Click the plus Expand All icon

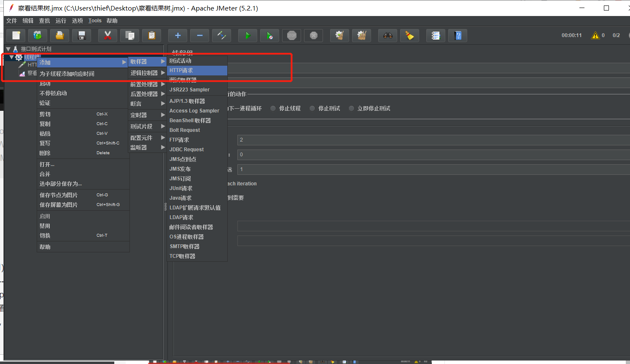click(178, 35)
